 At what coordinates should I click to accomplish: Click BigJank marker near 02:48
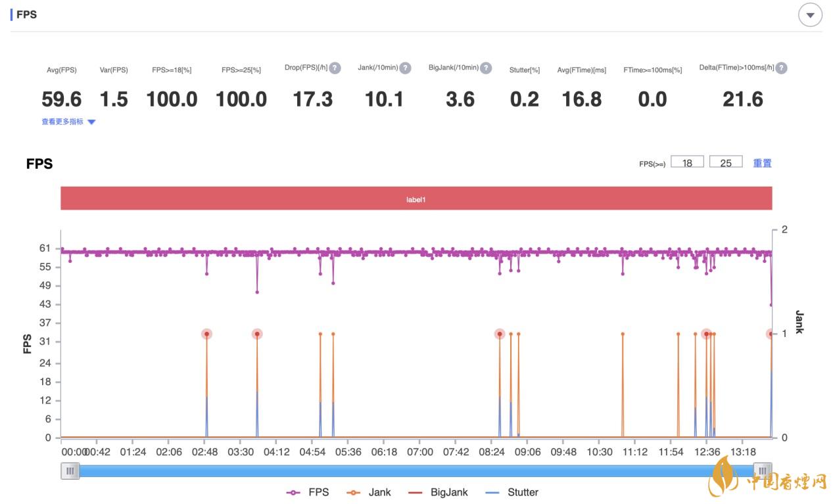click(206, 334)
